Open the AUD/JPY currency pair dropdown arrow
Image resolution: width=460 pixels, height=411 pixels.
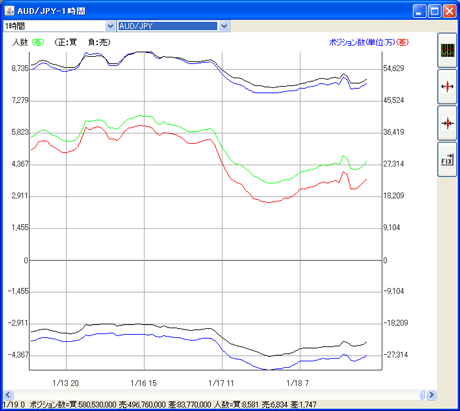[x=224, y=26]
